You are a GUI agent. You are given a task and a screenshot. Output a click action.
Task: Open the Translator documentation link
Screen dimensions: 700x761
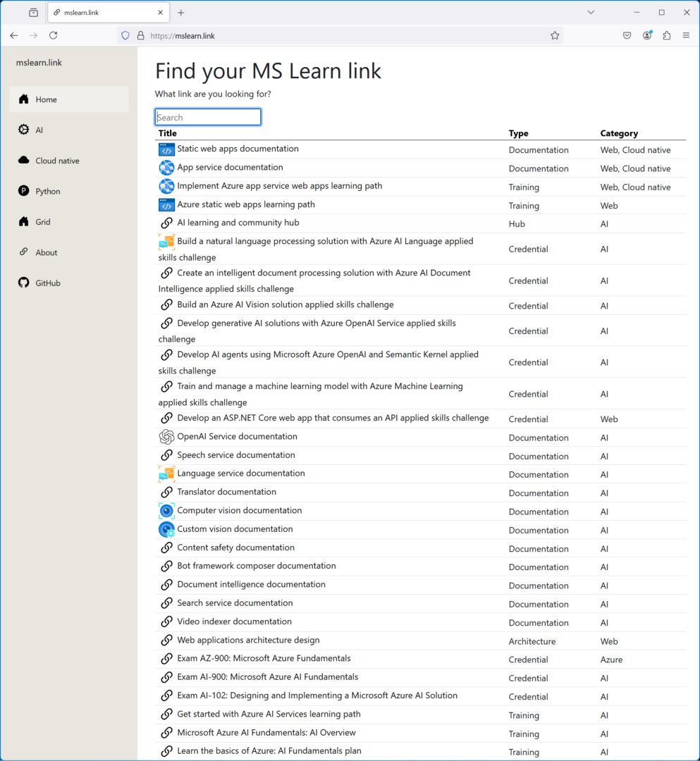tap(227, 492)
